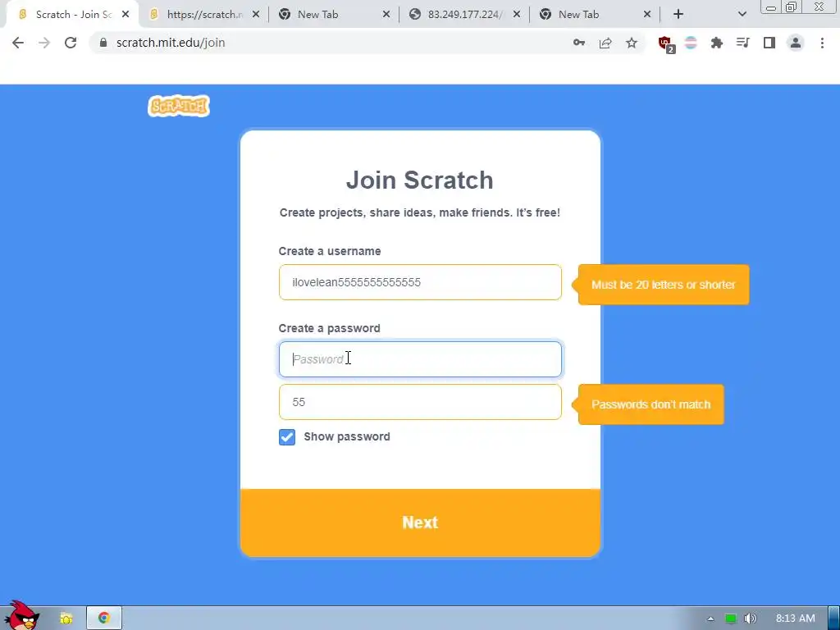Click the 'Create a password' label
840x630 pixels.
click(330, 328)
